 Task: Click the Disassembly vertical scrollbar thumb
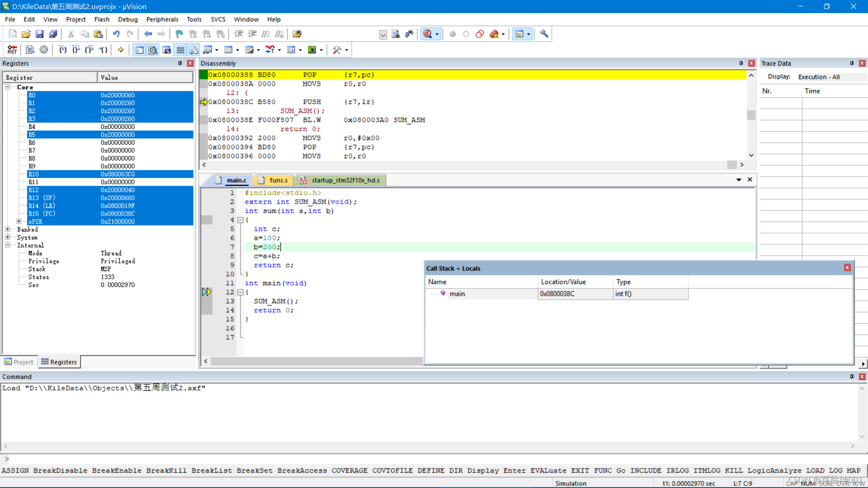pyautogui.click(x=751, y=115)
